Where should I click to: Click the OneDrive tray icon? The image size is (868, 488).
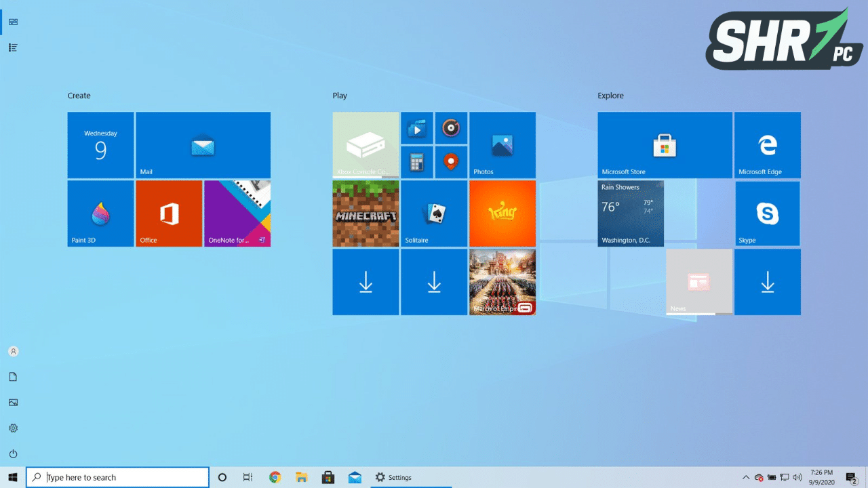point(759,477)
